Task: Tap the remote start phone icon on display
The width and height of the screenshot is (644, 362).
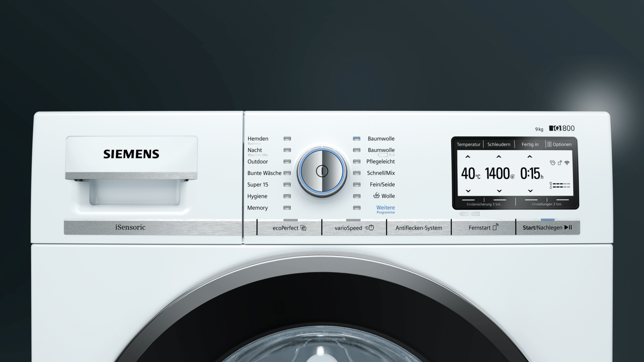Action: click(x=560, y=163)
